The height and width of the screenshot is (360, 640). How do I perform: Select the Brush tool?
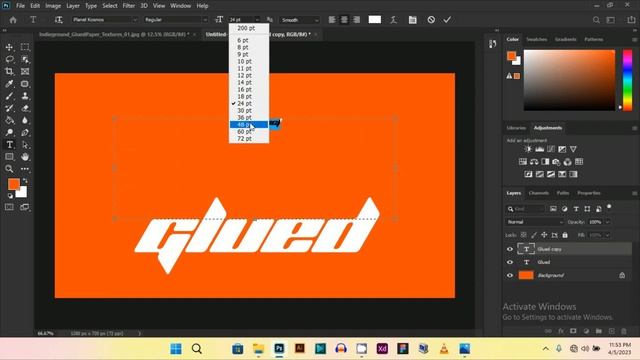tap(9, 96)
